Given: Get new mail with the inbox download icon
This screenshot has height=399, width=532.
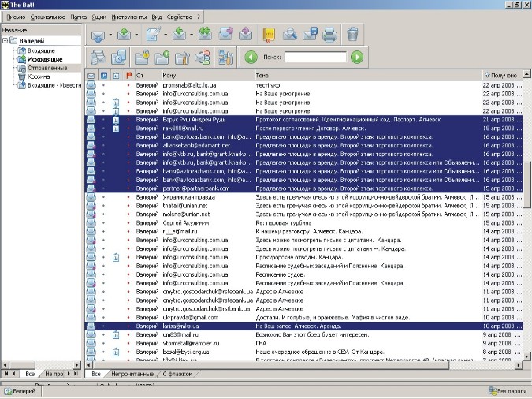Looking at the screenshot, I should (x=98, y=35).
